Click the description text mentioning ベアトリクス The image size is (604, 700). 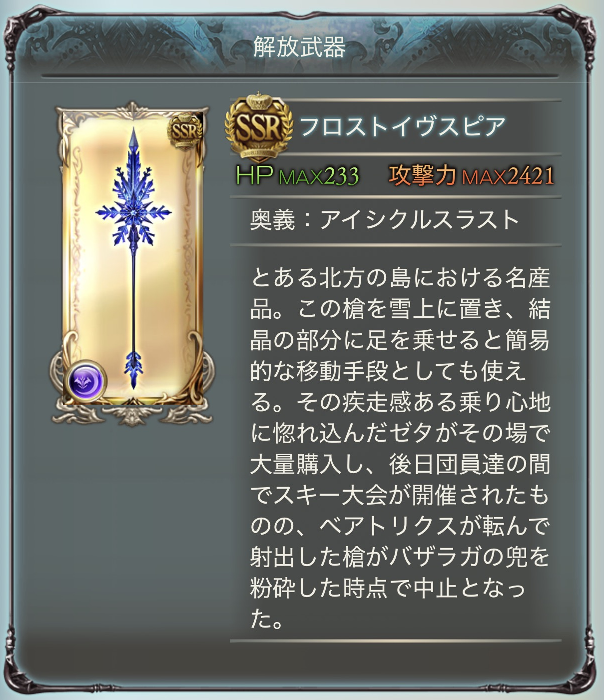click(400, 526)
